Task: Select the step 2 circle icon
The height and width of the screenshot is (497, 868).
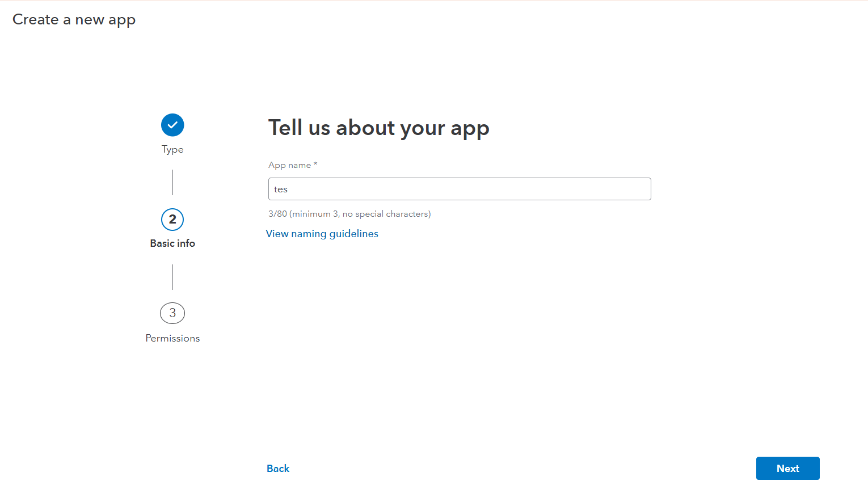Action: coord(172,220)
